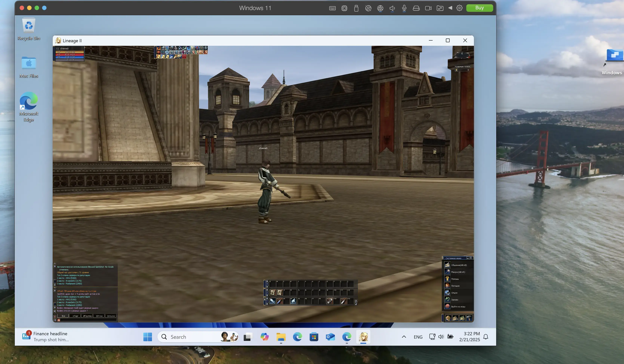The height and width of the screenshot is (364, 624).
Task: Toggle shortcut bar lock
Action: (x=356, y=304)
